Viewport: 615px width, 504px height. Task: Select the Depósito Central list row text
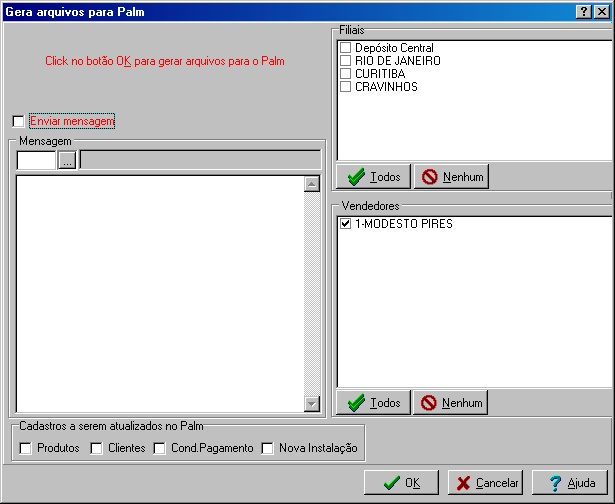point(394,48)
